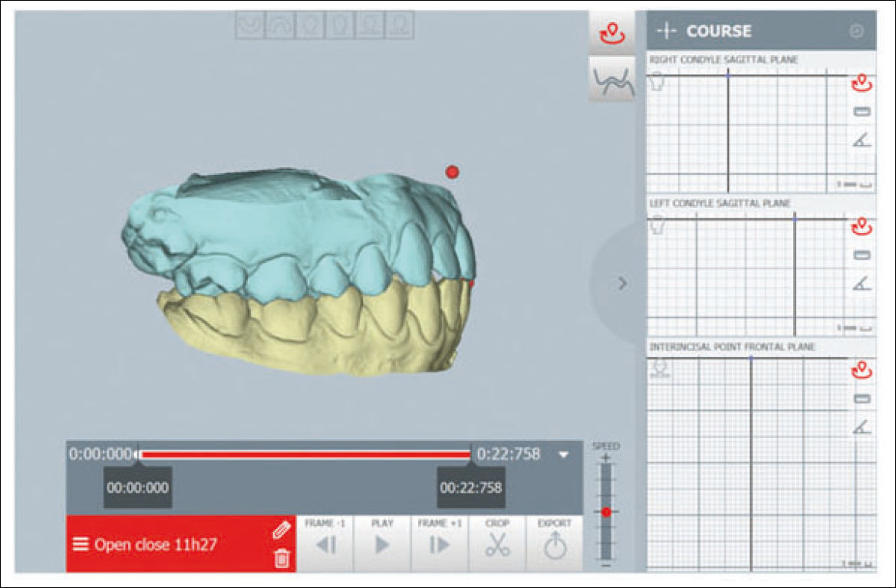The image size is (896, 588).
Task: Click tracking point icon in Left Condyle chart
Action: point(861,227)
